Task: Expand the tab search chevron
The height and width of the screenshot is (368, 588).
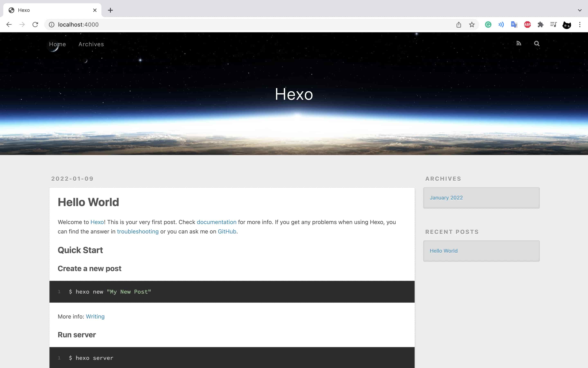Action: (580, 10)
